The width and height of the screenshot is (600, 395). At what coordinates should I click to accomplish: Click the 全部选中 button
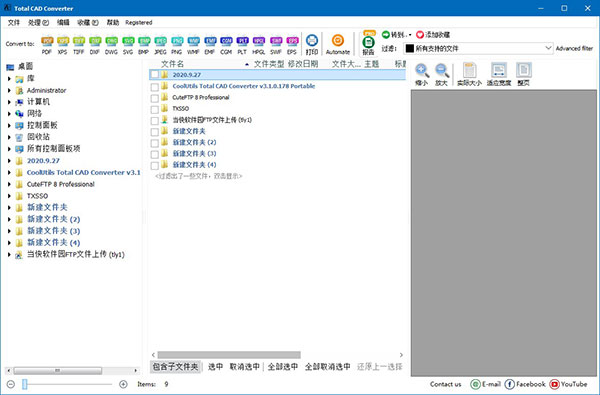click(x=283, y=367)
